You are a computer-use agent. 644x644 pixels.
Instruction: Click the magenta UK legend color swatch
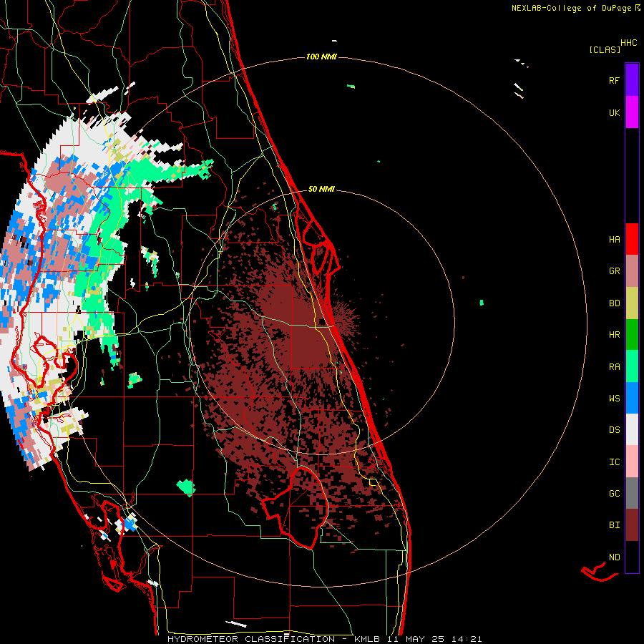coord(632,112)
